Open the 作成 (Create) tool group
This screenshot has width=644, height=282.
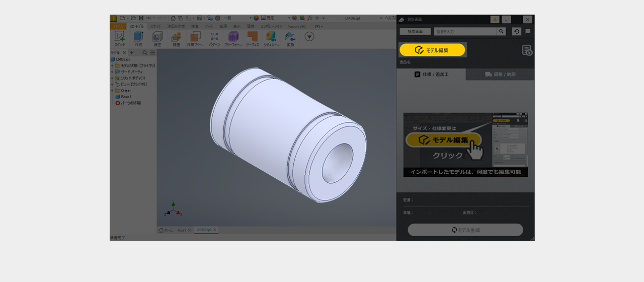pos(138,37)
